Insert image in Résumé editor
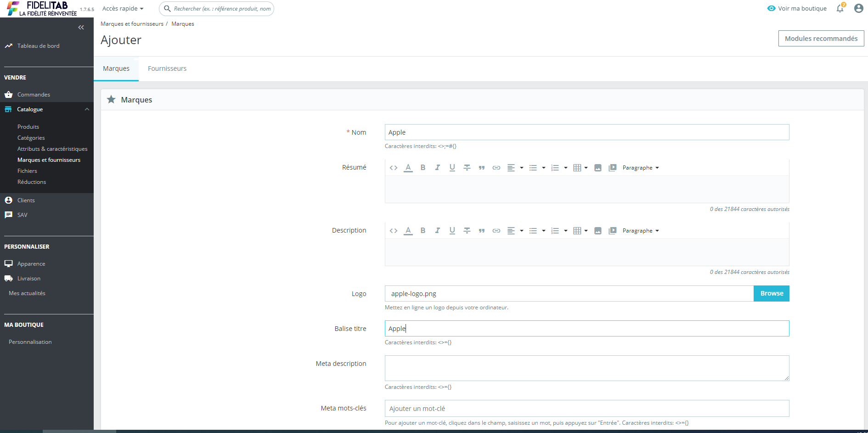Viewport: 868px width, 433px height. (x=598, y=168)
